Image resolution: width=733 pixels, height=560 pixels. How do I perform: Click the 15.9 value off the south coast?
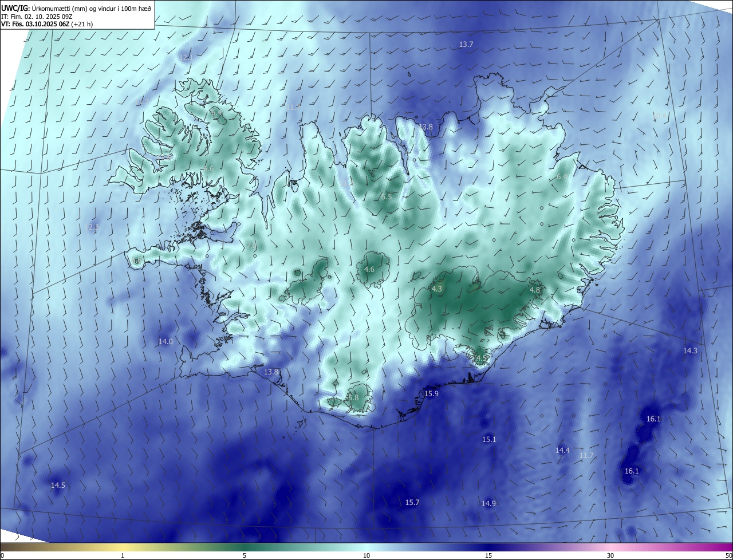click(431, 394)
